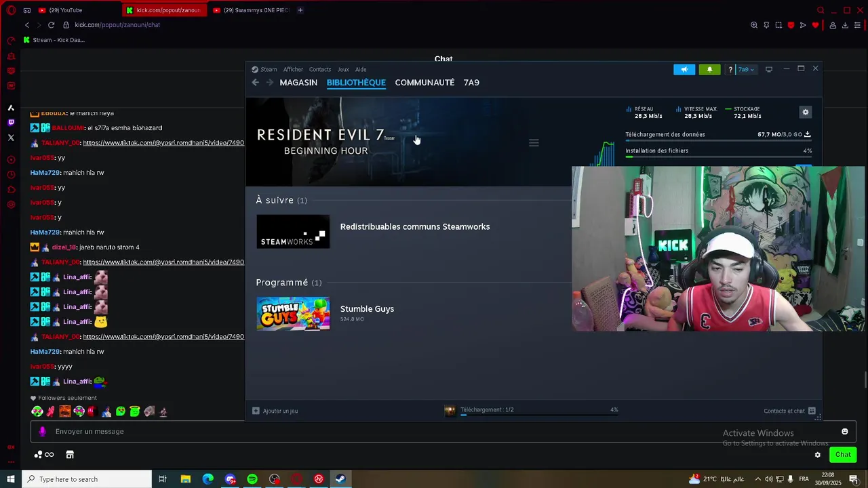This screenshot has width=868, height=488.
Task: Open File Explorer from the taskbar
Action: coord(185,479)
